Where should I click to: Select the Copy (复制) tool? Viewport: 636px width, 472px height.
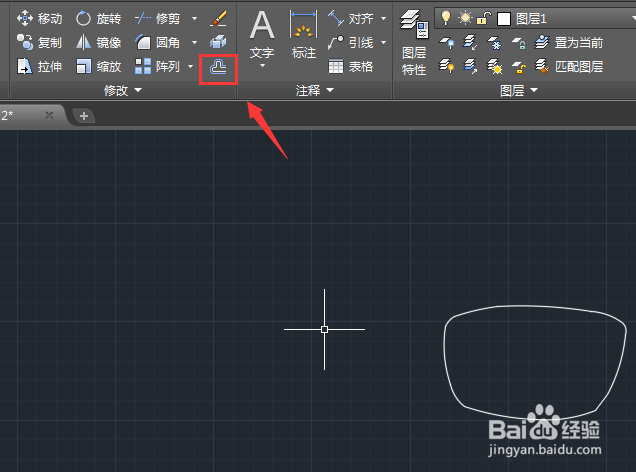coord(39,42)
